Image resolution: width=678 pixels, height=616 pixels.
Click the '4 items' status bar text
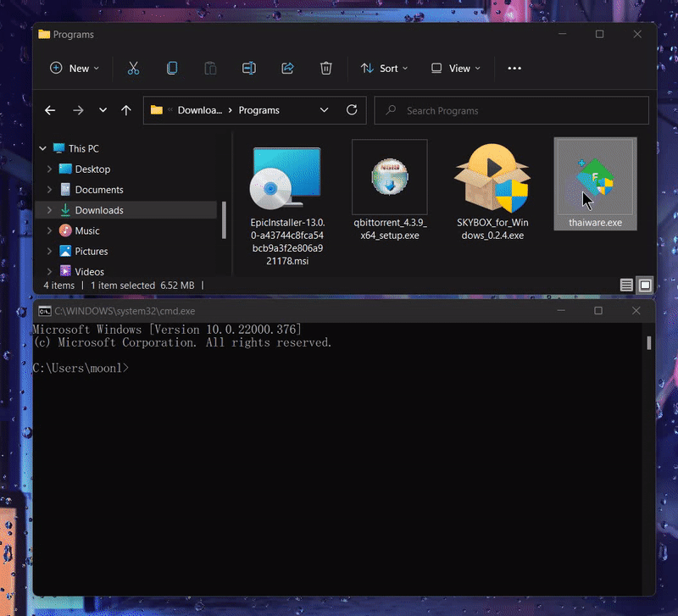(58, 286)
